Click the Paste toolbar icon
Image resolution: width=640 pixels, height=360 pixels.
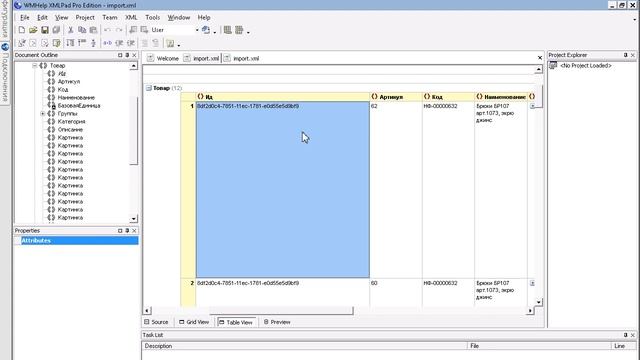[x=93, y=30]
